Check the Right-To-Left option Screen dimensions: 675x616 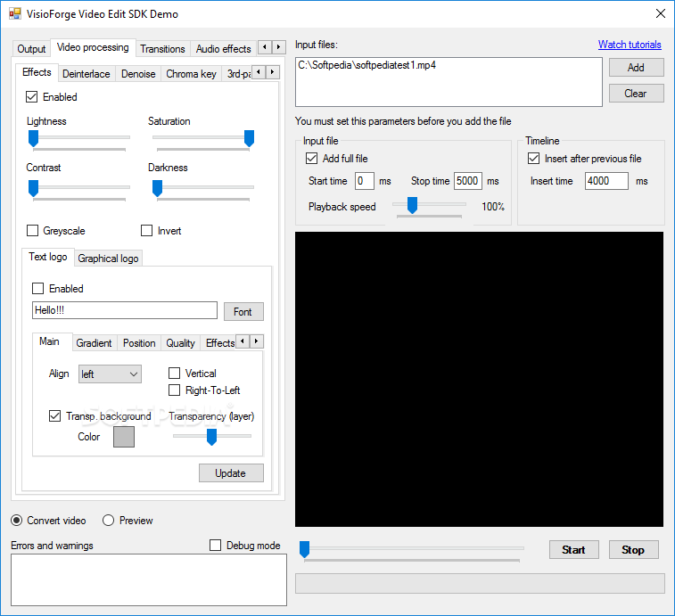(175, 390)
